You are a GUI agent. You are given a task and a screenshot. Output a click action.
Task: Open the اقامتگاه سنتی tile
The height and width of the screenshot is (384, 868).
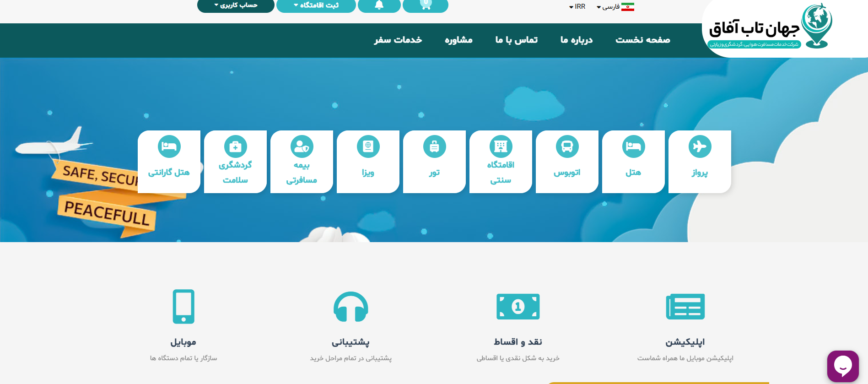click(501, 162)
